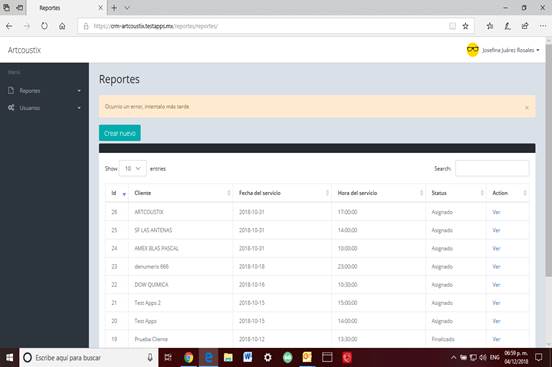Switch to Microsoft Edge taskbar icon
The width and height of the screenshot is (552, 367).
208,357
